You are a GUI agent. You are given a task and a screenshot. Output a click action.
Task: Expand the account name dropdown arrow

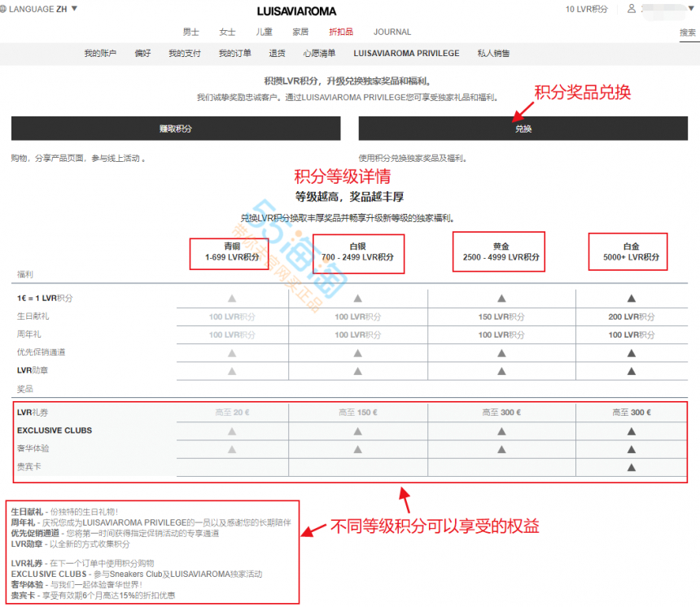(x=691, y=8)
